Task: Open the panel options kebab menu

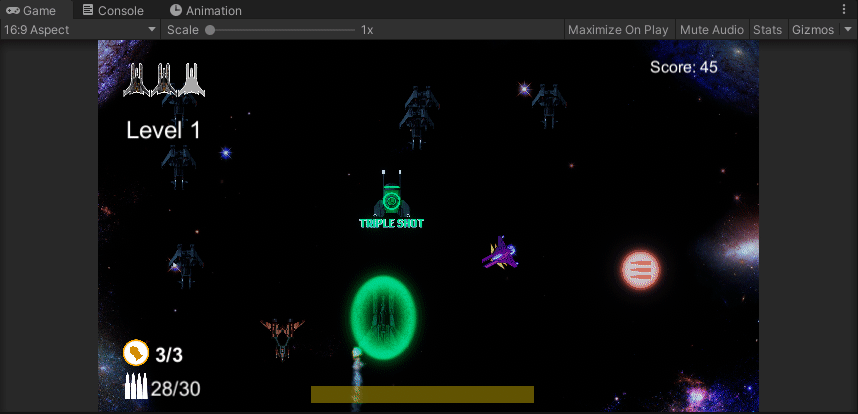Action: point(844,10)
